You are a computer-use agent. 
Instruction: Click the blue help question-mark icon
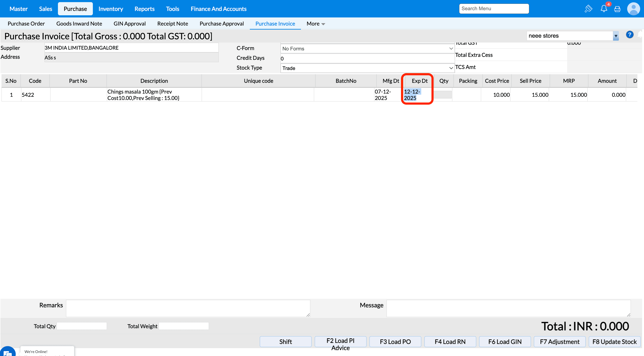pos(630,35)
